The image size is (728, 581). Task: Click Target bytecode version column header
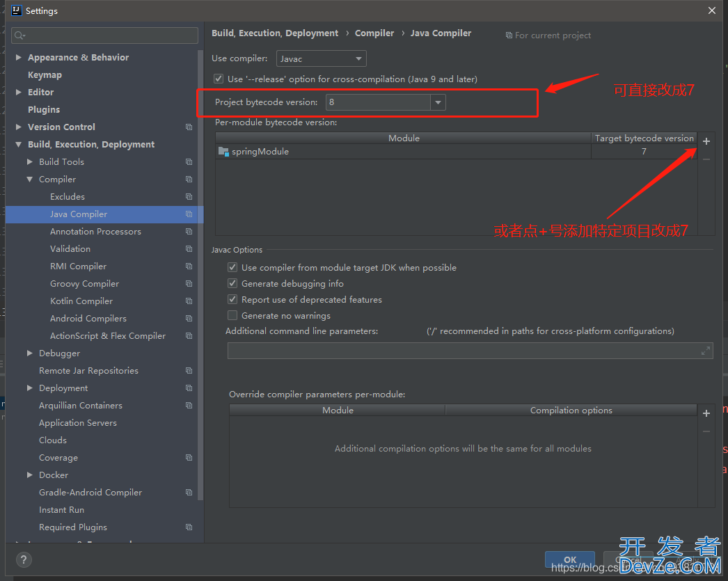644,138
